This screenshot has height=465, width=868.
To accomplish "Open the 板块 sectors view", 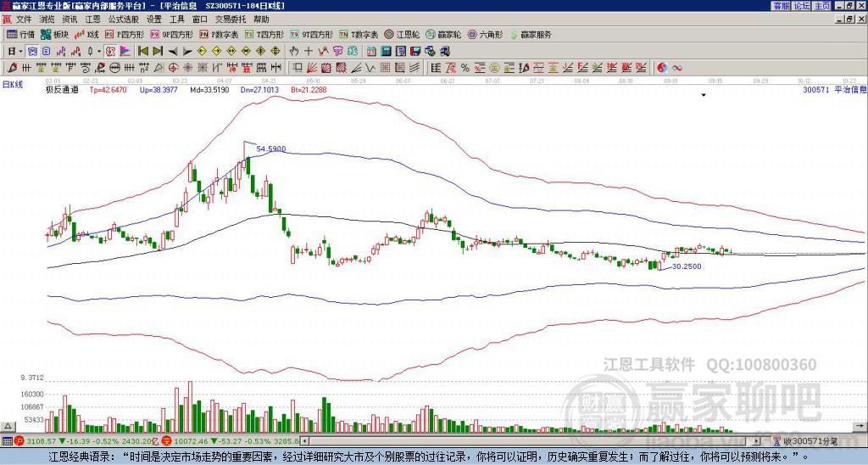I will click(55, 34).
